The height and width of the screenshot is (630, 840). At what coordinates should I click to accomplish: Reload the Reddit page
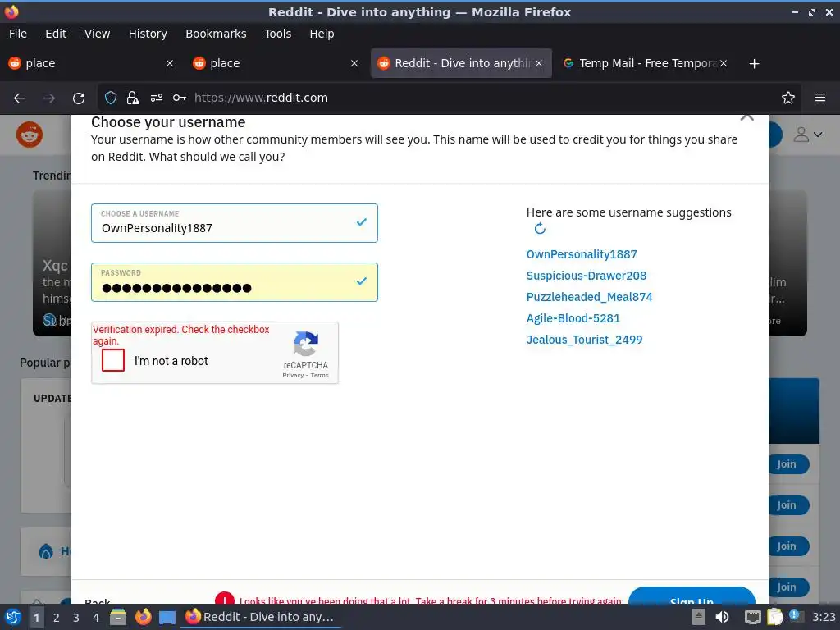pos(79,98)
